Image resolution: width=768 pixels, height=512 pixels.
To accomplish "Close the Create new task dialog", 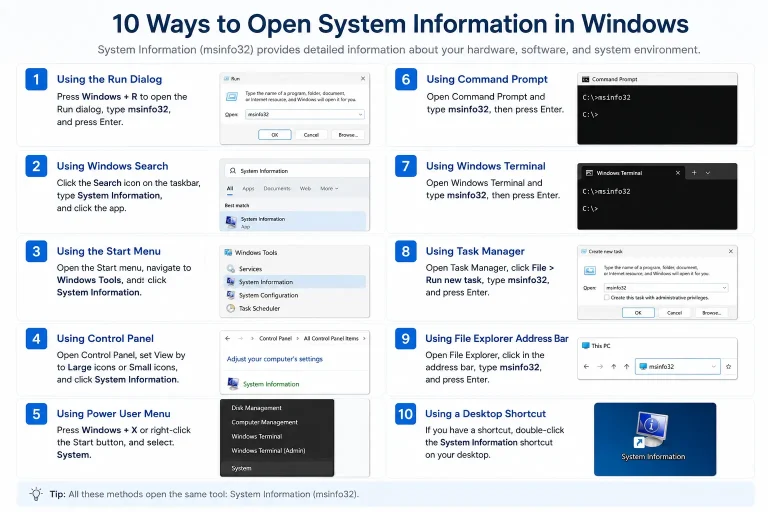I will coord(731,251).
